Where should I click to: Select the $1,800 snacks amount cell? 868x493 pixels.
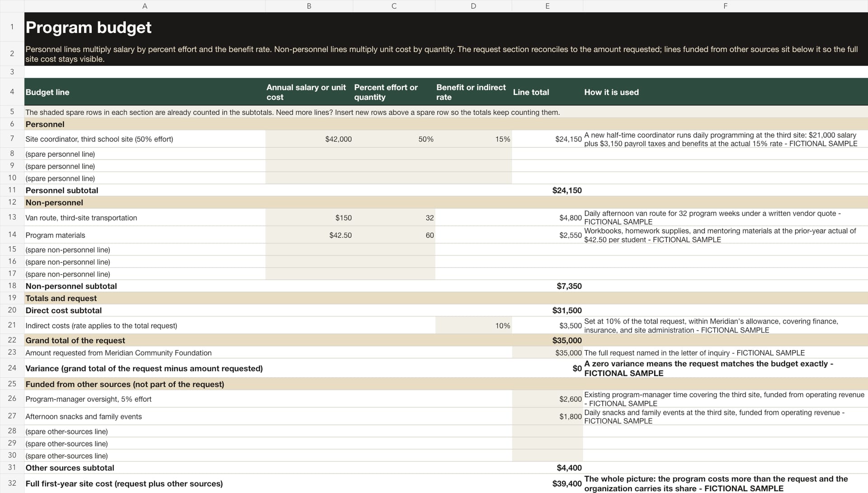click(547, 416)
